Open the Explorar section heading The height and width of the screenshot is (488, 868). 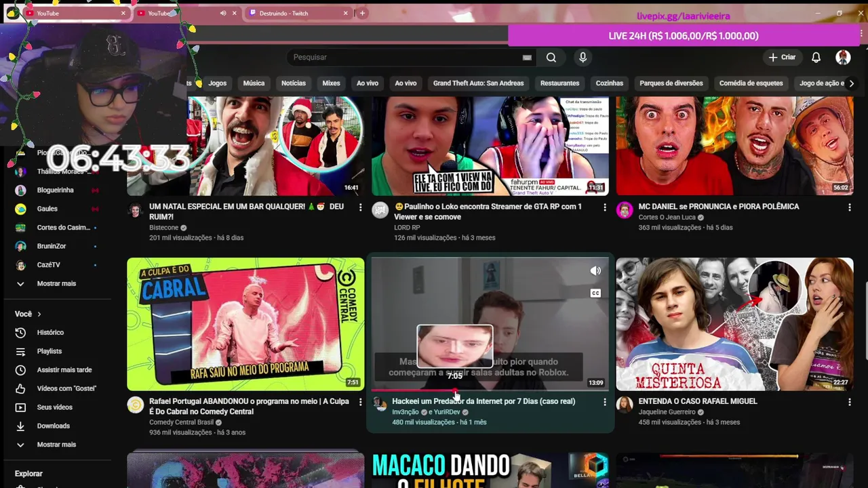28,474
